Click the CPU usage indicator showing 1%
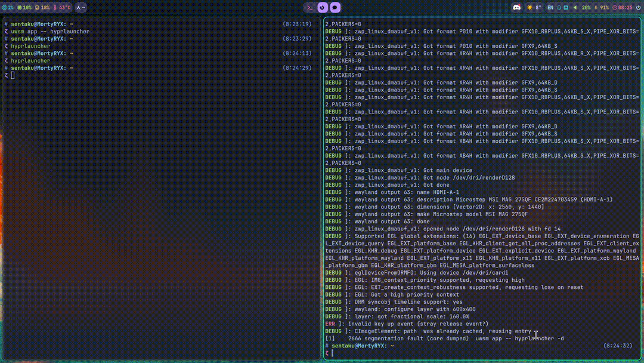This screenshot has width=644, height=363. [8, 8]
